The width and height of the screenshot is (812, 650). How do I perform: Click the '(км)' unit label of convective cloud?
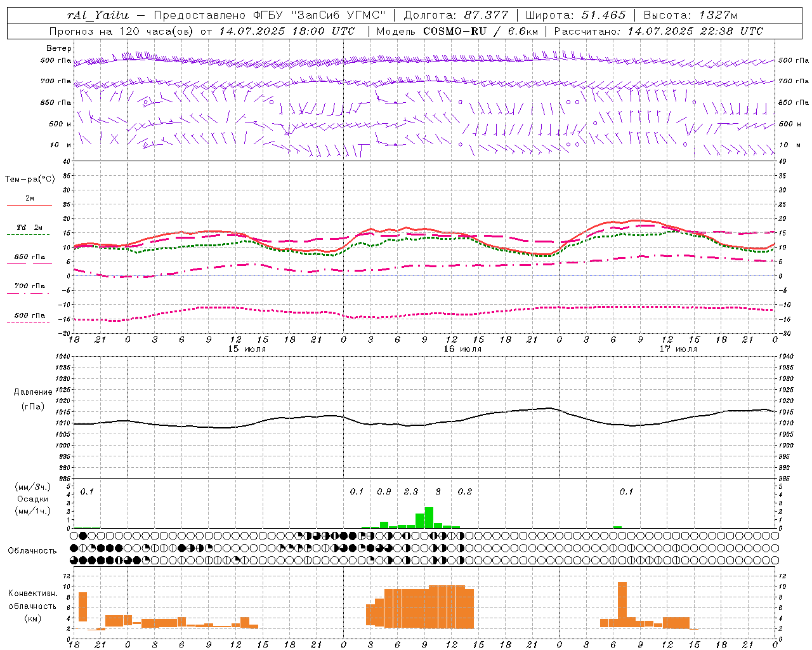coord(32,618)
